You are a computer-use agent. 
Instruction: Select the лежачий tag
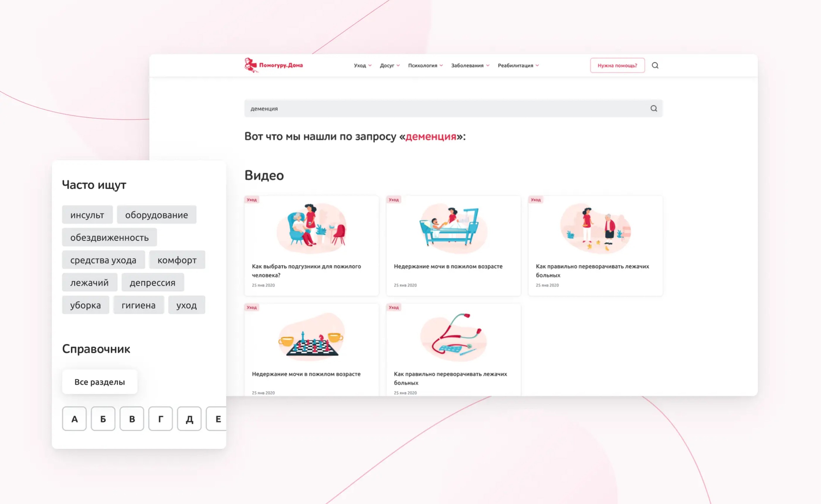pos(89,283)
